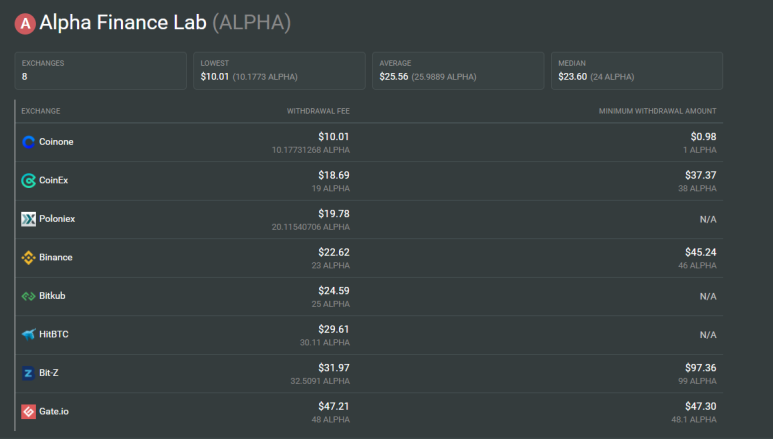The image size is (773, 439).
Task: Select the 20.11540706 ALPHA fee value
Action: (x=311, y=227)
